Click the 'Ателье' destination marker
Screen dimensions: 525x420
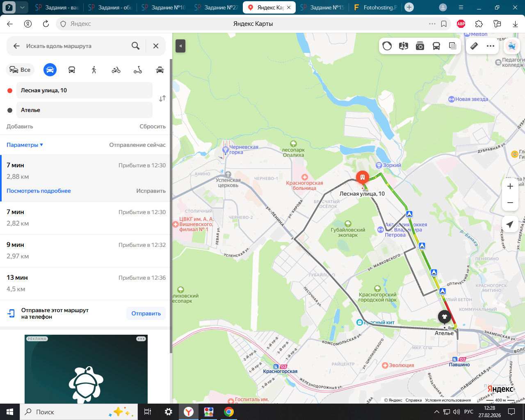445,317
